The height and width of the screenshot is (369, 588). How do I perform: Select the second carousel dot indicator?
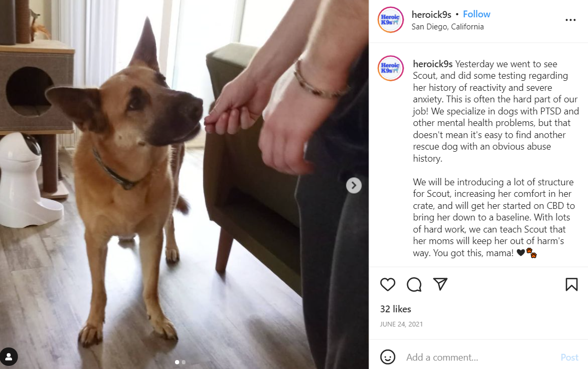(183, 362)
